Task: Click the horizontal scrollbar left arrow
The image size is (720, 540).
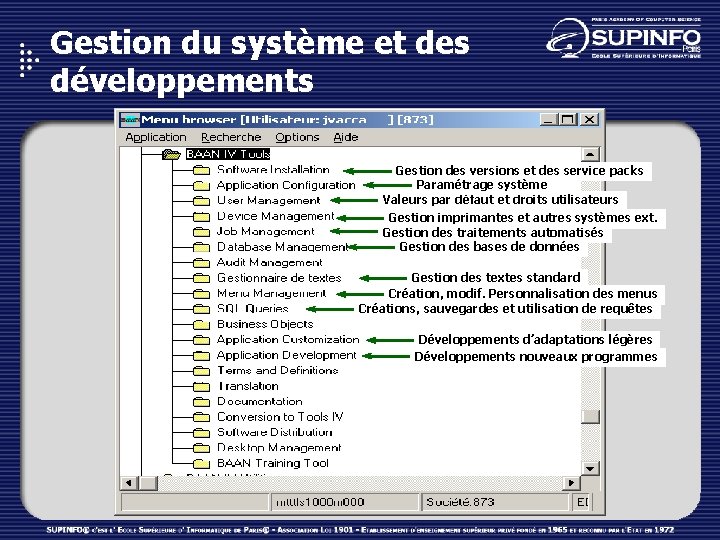Action: click(x=129, y=483)
